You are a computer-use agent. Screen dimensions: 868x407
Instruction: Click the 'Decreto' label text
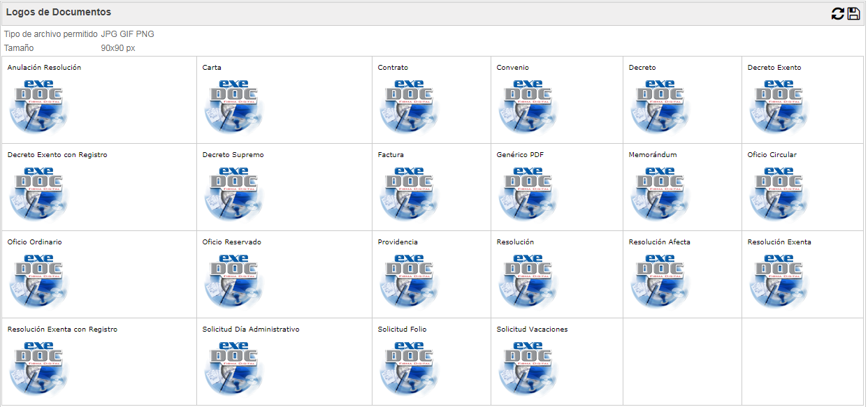[x=642, y=68]
